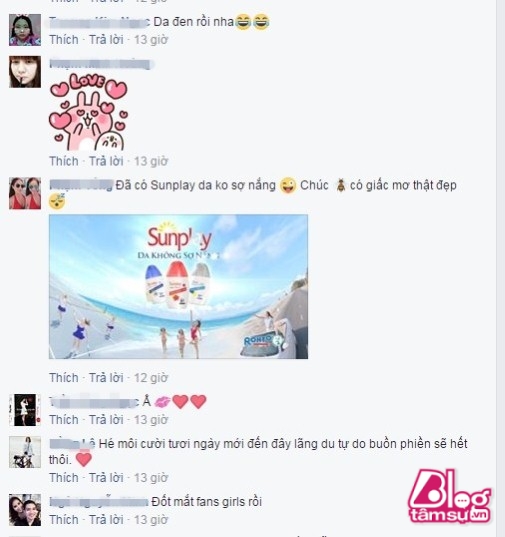Reply to the Sunplay image comment
This screenshot has height=537, width=505.
tap(106, 378)
